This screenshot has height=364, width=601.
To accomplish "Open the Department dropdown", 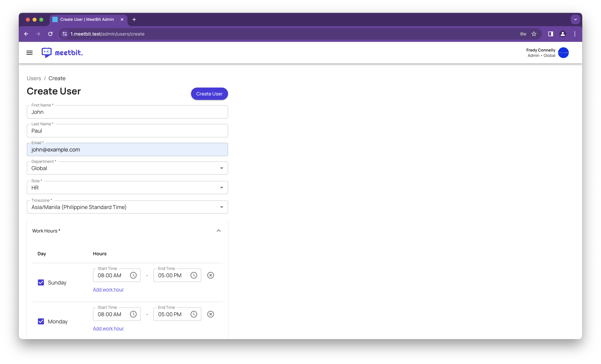I will [x=127, y=168].
